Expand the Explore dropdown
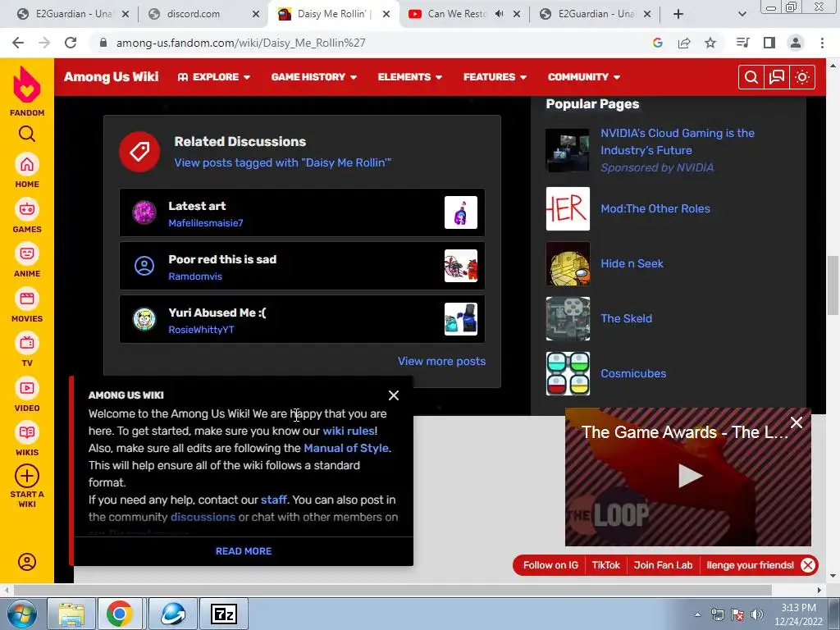840x630 pixels. (x=214, y=77)
